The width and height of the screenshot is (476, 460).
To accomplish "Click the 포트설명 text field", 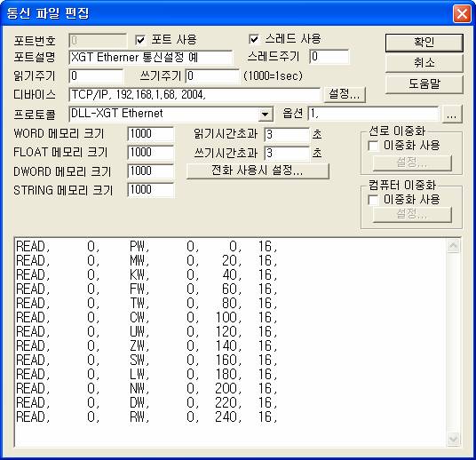I will pyautogui.click(x=151, y=57).
